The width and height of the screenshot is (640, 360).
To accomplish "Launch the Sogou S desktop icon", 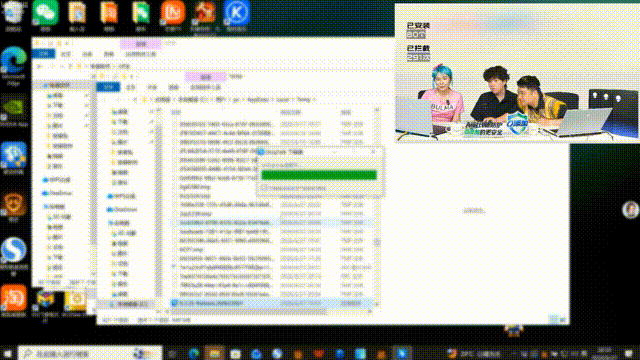I will (14, 255).
